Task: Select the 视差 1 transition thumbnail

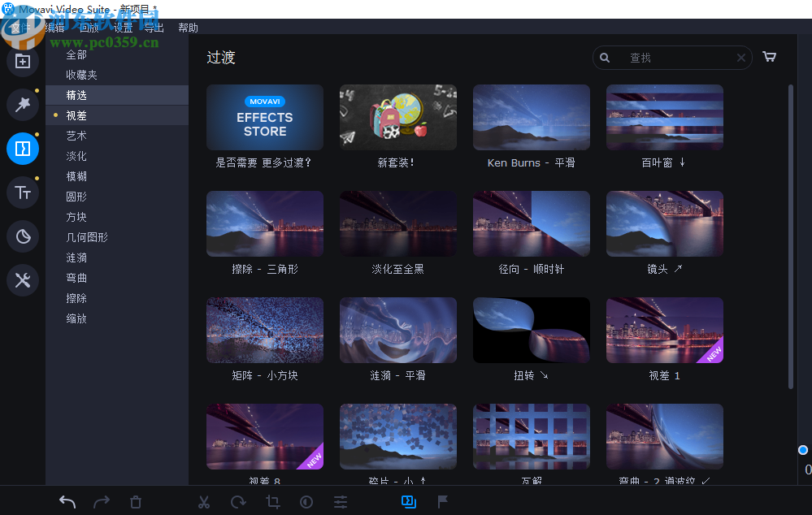Action: (x=664, y=330)
